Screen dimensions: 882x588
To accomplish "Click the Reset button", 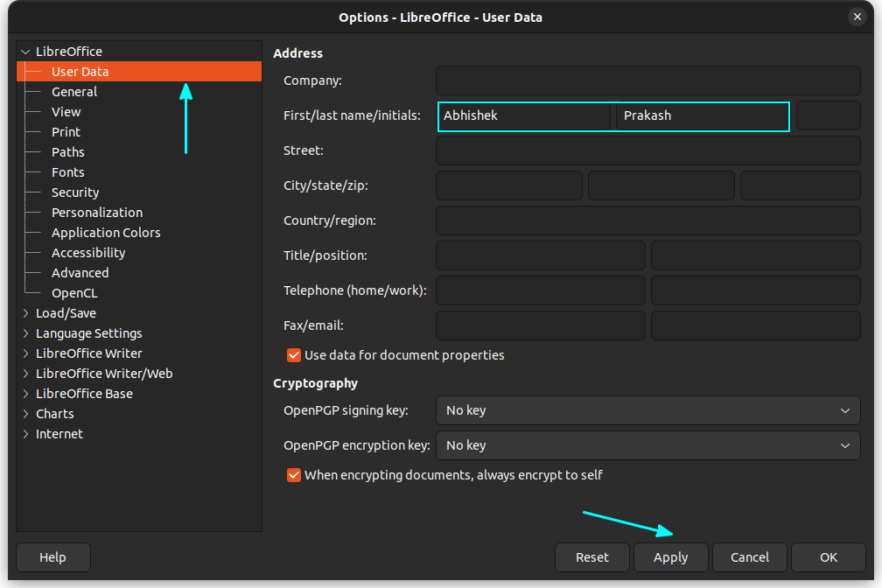I will pyautogui.click(x=592, y=557).
